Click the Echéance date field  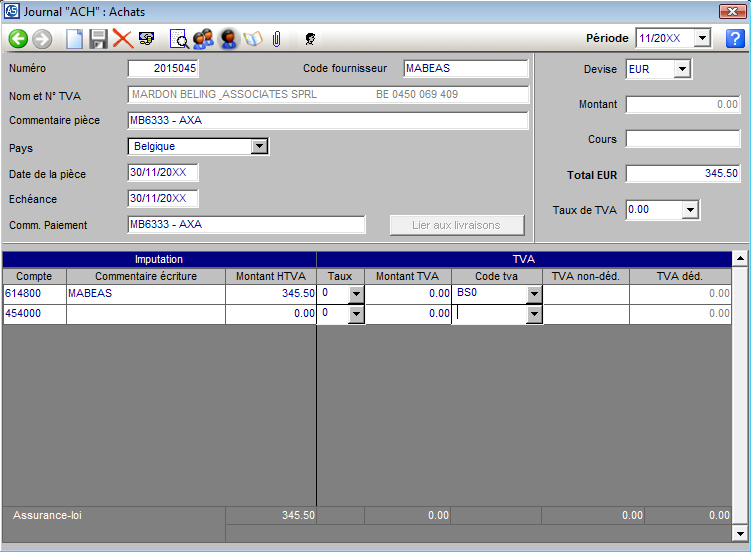(163, 198)
